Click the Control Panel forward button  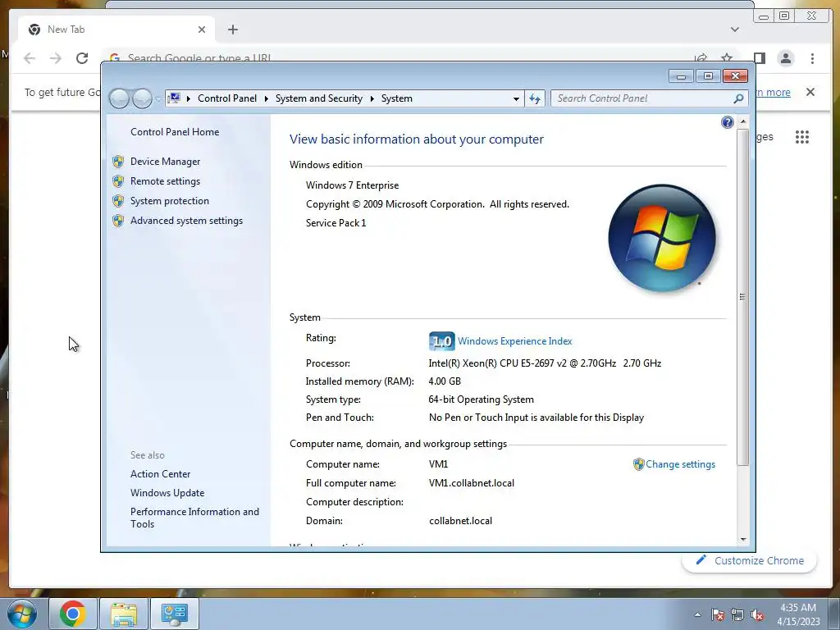[142, 98]
